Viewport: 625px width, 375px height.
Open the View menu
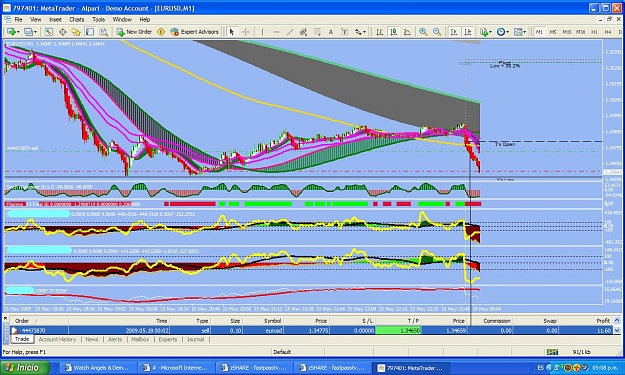click(35, 19)
